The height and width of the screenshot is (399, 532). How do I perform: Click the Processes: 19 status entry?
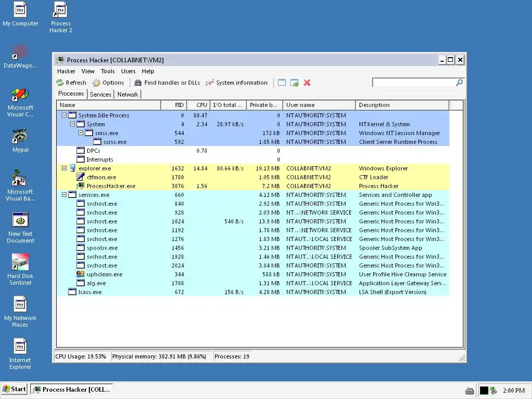pos(232,356)
